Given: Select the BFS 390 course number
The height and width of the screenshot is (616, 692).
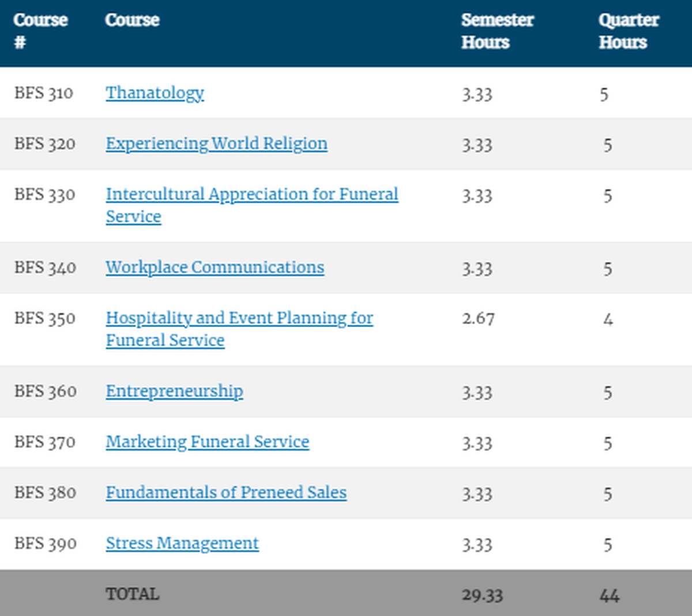Looking at the screenshot, I should 46,543.
